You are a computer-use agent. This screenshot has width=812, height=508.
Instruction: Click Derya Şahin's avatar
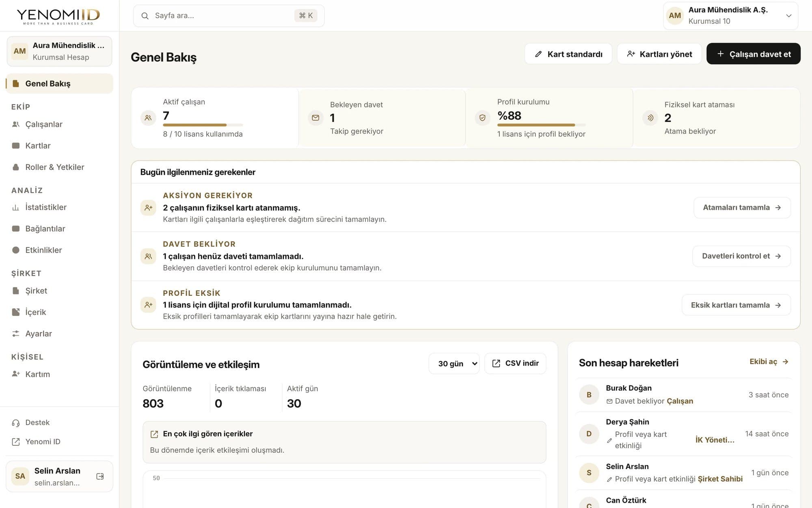pos(589,434)
